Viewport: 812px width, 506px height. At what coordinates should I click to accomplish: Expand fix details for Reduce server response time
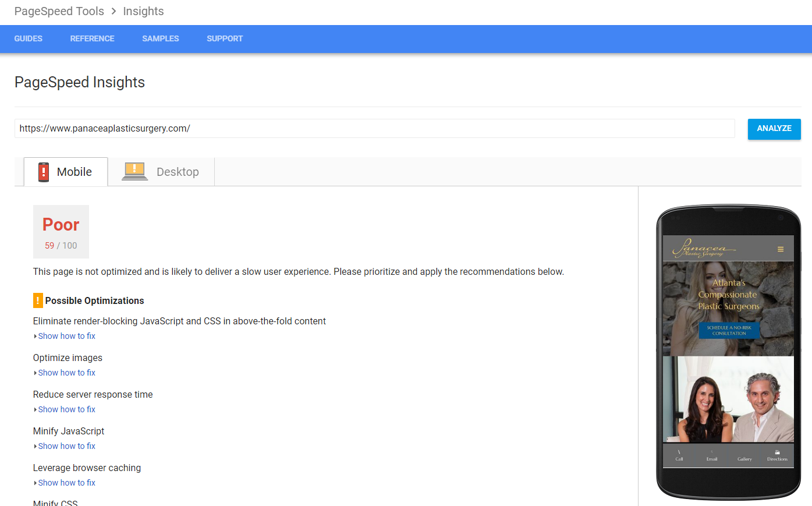pos(66,409)
